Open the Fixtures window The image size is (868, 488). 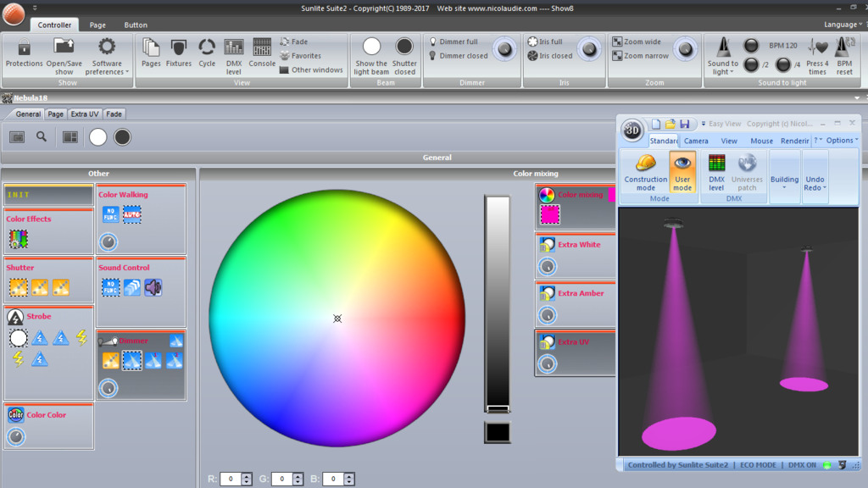178,53
